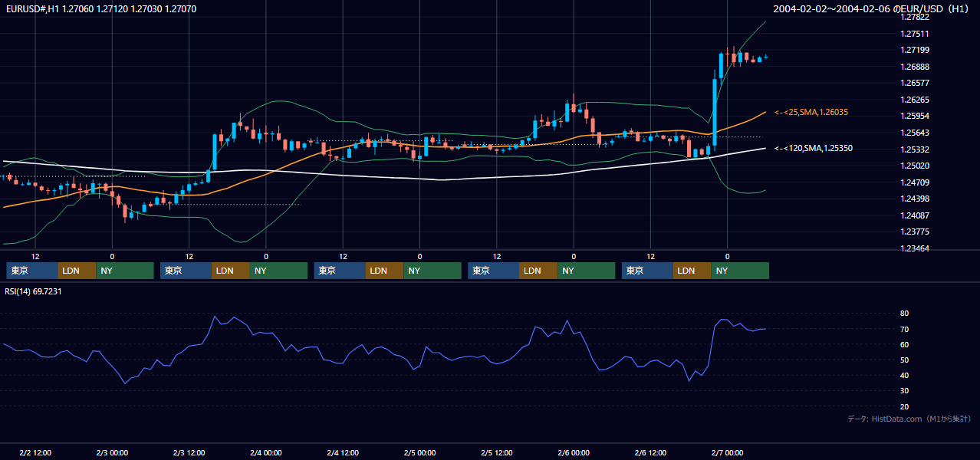The width and height of the screenshot is (980, 460).
Task: Click price axis label 1.25643
Action: pos(916,133)
